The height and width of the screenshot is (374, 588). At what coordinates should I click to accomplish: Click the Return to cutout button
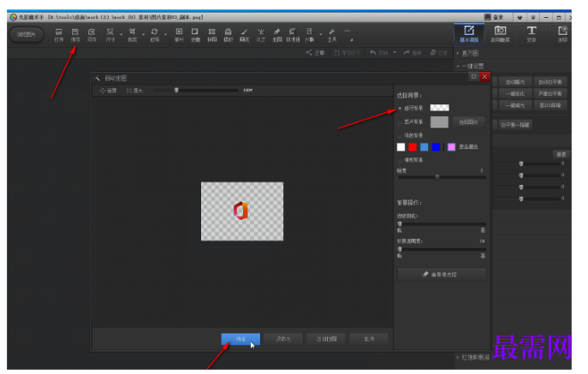pyautogui.click(x=326, y=339)
